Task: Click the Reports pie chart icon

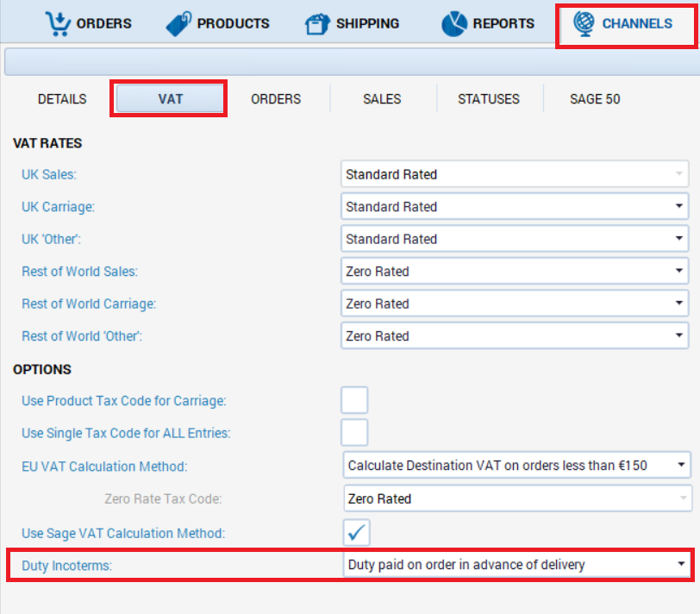Action: tap(453, 24)
